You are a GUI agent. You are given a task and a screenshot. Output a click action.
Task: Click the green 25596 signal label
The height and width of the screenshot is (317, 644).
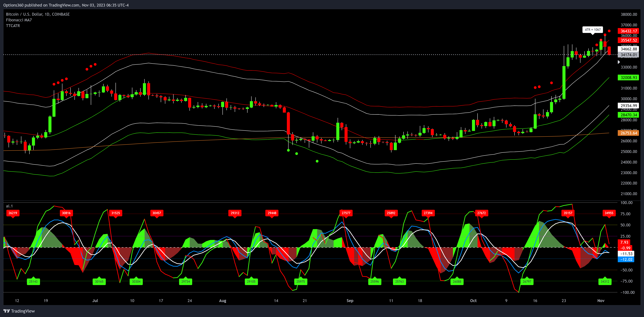pos(374,282)
